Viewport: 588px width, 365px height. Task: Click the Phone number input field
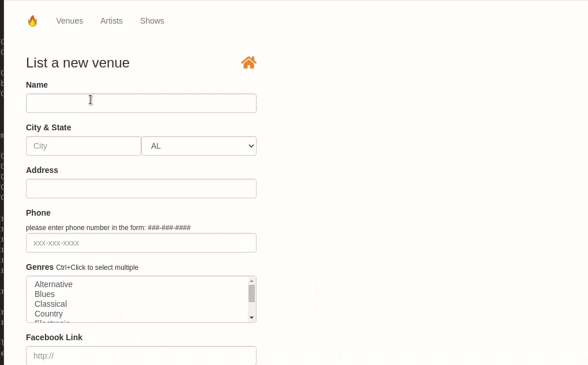pos(141,243)
